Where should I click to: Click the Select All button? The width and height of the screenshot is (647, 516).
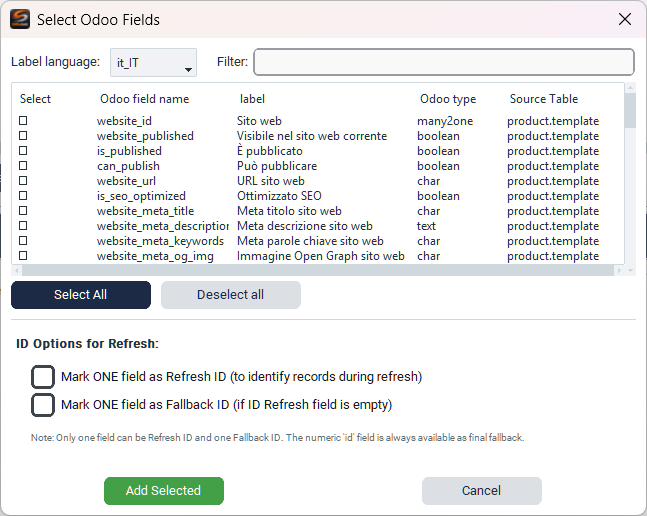[81, 295]
